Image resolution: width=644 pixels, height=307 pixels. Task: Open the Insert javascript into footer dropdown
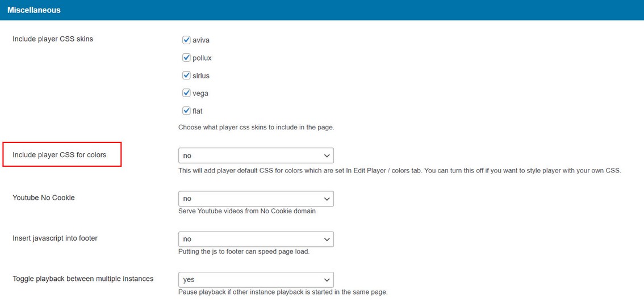(x=256, y=239)
